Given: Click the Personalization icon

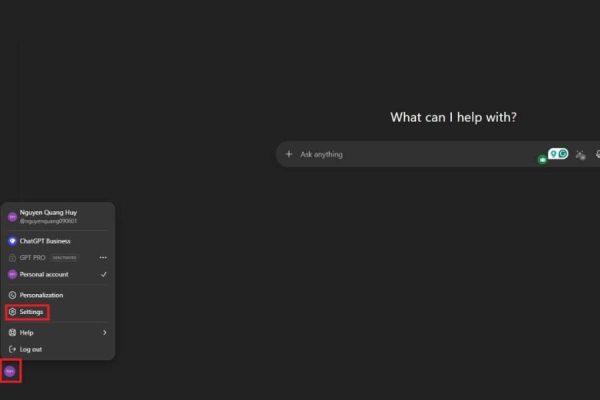Looking at the screenshot, I should tap(12, 295).
